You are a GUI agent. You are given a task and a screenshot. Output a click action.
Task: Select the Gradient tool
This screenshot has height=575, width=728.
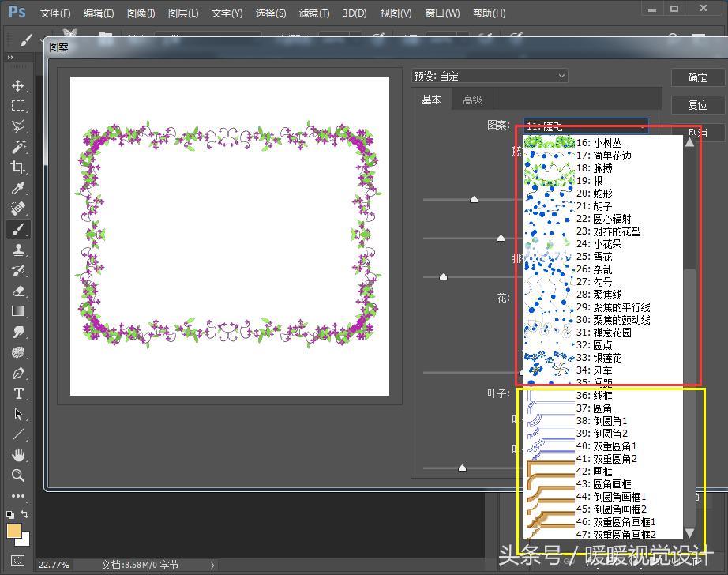pos(18,311)
